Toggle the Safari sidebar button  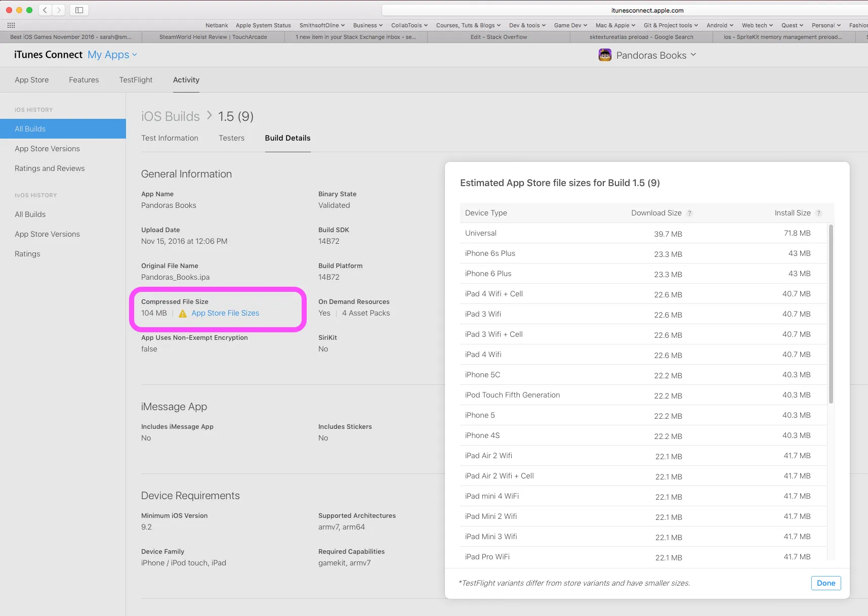pos(79,10)
